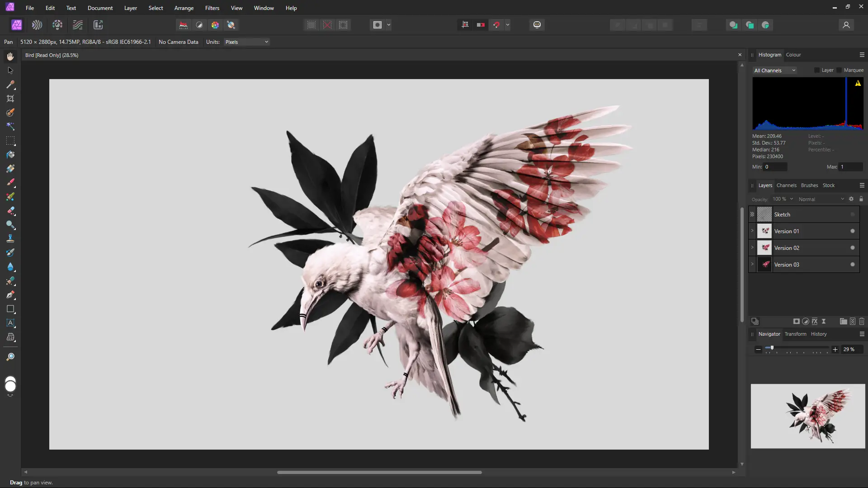Select the Text tool
This screenshot has width=868, height=488.
10,323
